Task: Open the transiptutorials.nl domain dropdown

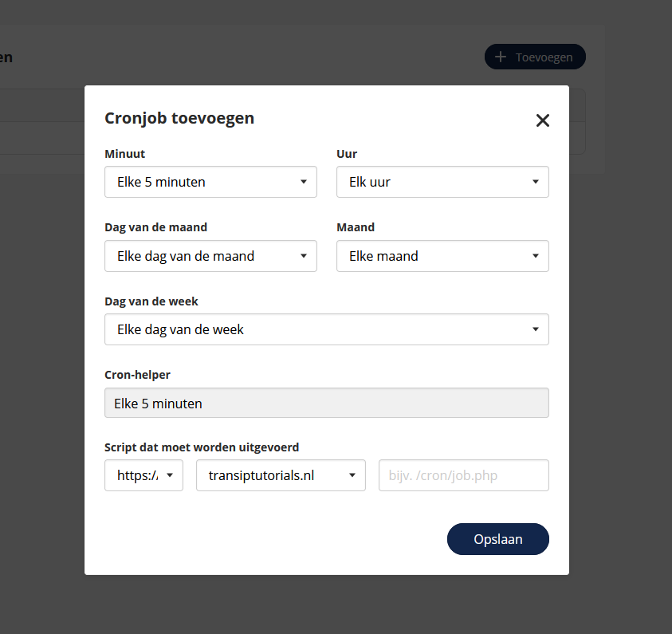Action: point(281,475)
